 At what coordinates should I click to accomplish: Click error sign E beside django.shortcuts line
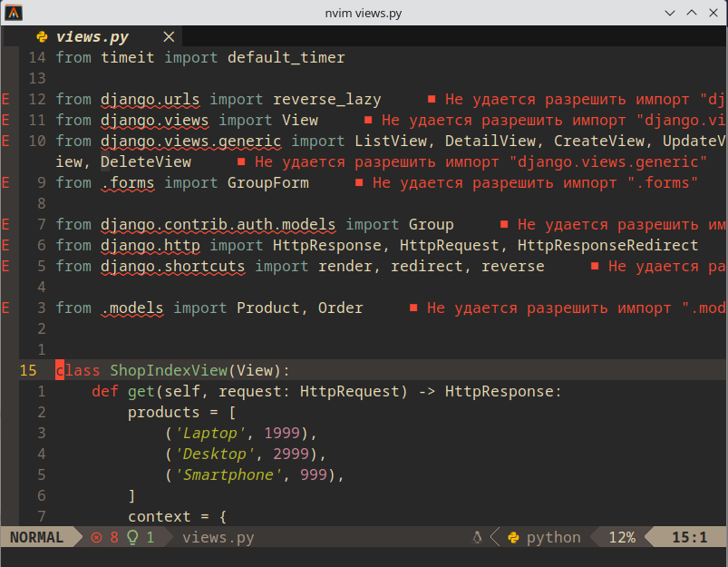[5, 267]
